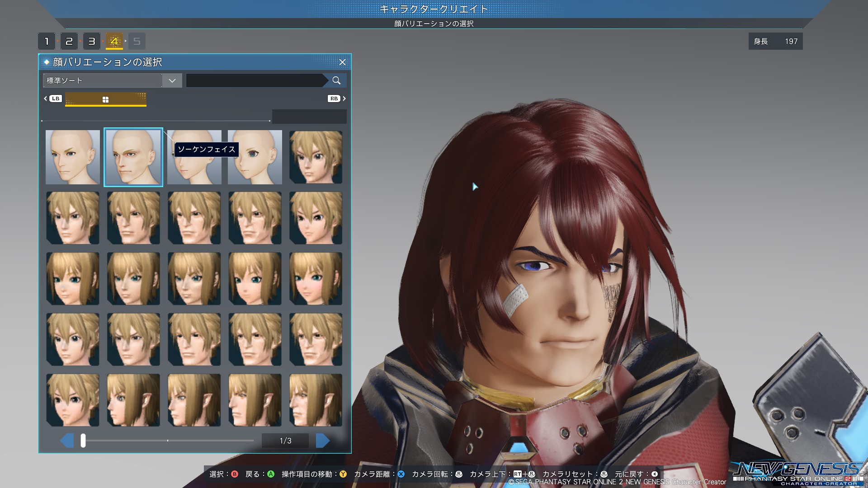The height and width of the screenshot is (488, 868).
Task: Go to previous page with left arrow
Action: pos(67,441)
